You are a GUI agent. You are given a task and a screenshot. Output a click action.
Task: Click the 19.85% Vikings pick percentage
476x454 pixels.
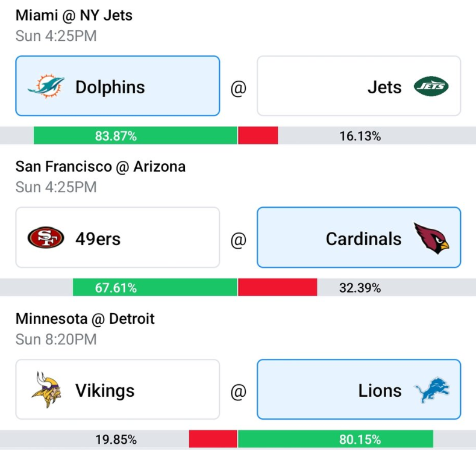coord(116,440)
